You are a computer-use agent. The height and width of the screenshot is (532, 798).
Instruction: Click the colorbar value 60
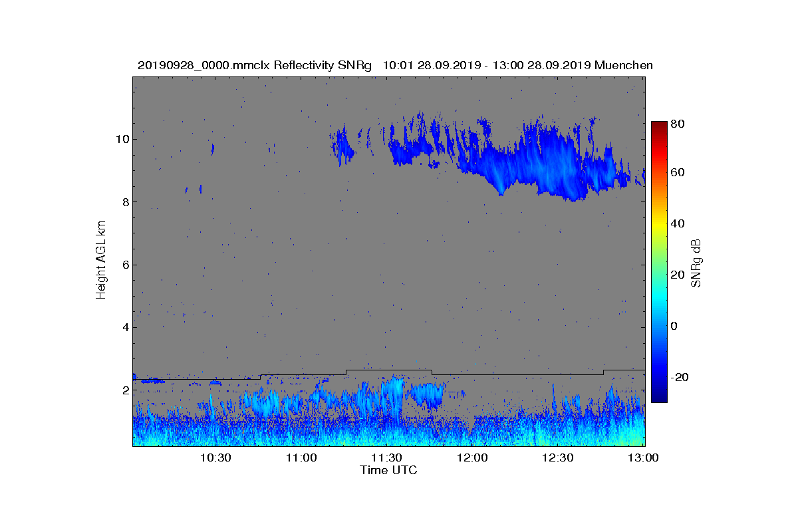[x=678, y=173]
